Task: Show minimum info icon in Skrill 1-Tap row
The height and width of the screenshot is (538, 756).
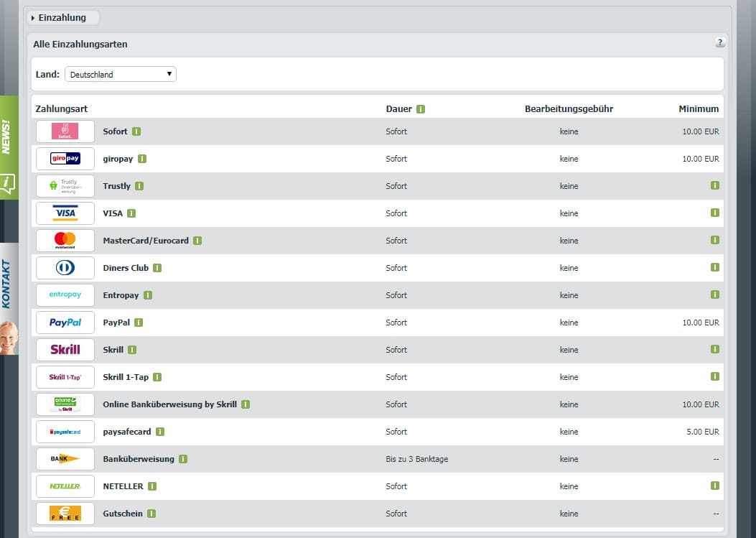Action: 715,376
